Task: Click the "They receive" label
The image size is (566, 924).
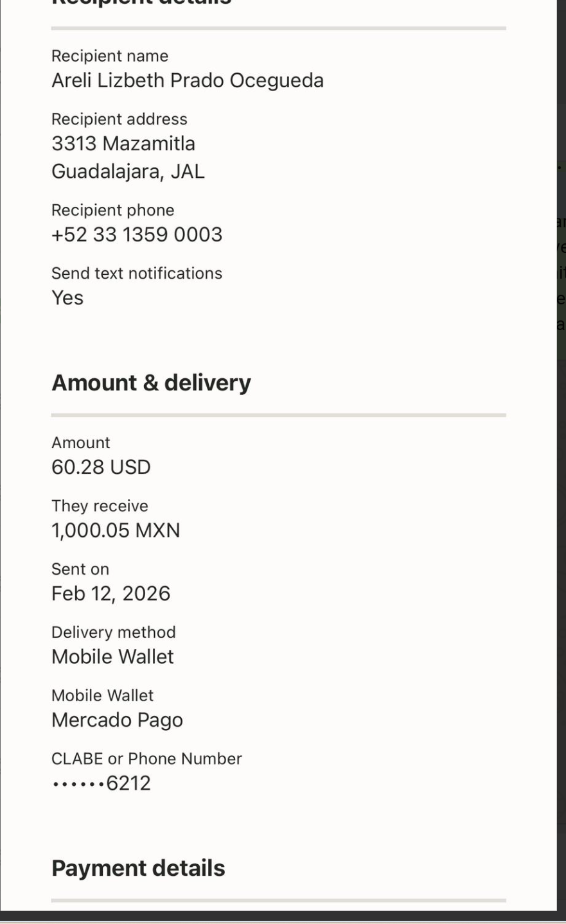Action: (100, 506)
